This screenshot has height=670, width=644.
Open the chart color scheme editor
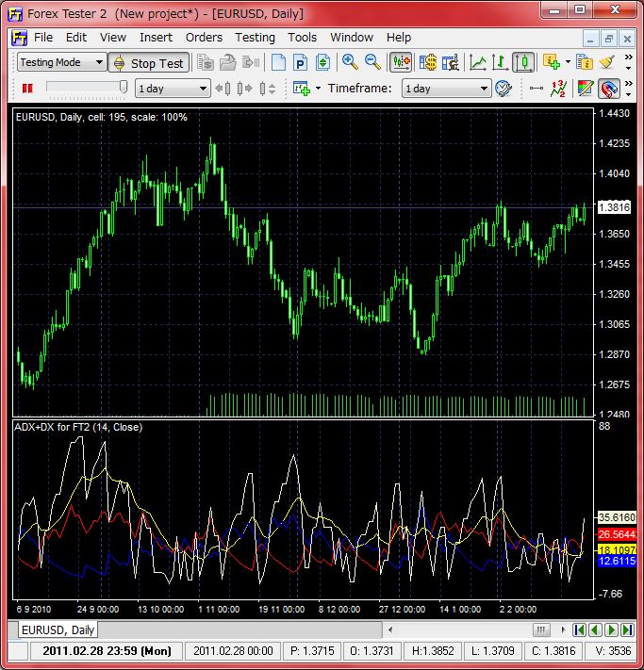[x=585, y=89]
